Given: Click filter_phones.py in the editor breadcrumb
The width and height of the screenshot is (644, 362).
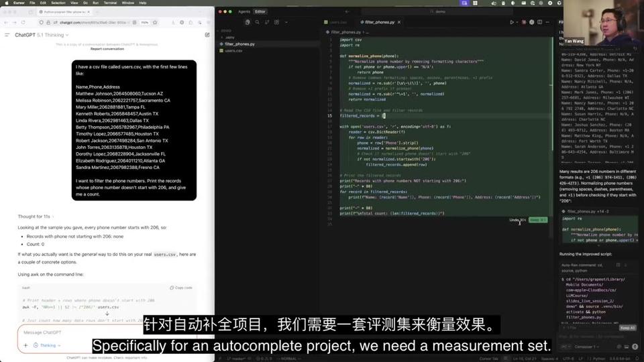Looking at the screenshot, I should [x=345, y=32].
